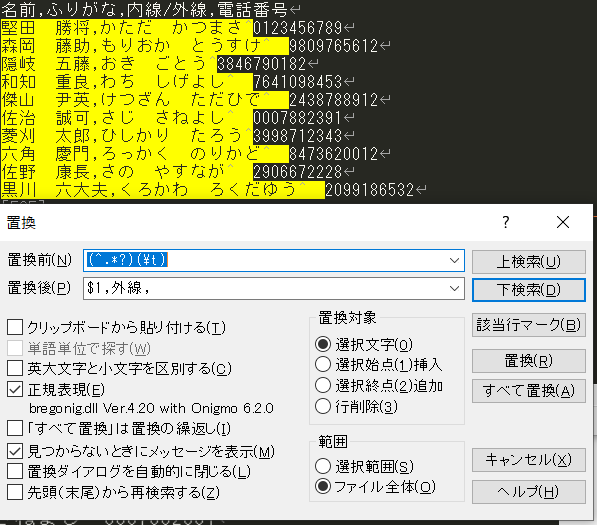Uncheck the 正規表現(E) checkbox

coord(15,389)
